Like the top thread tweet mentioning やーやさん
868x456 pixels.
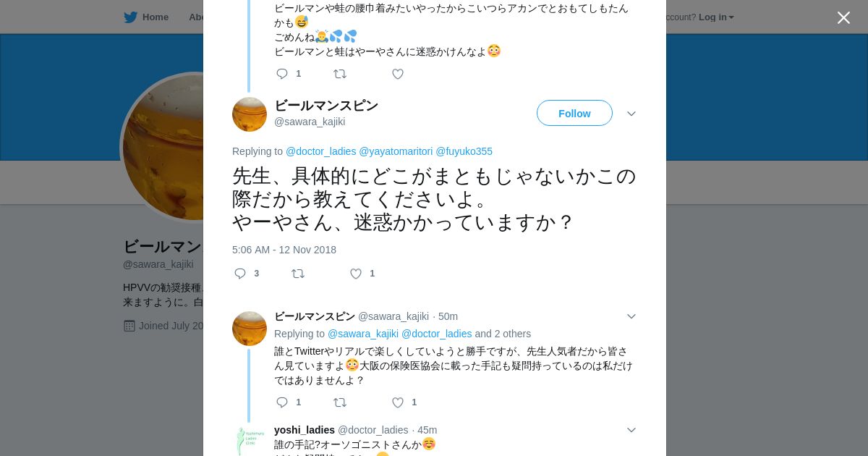coord(397,74)
